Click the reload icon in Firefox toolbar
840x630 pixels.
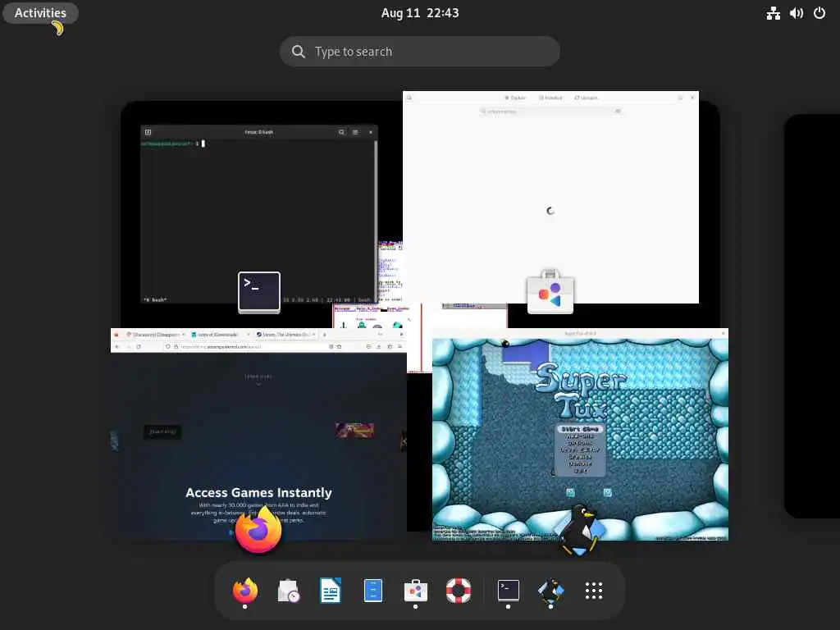[x=139, y=347]
